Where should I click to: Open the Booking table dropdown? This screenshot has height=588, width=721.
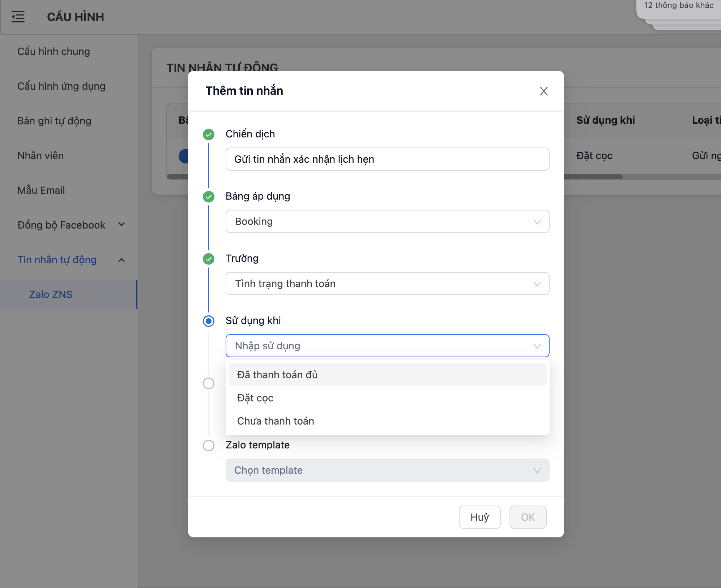pos(387,221)
